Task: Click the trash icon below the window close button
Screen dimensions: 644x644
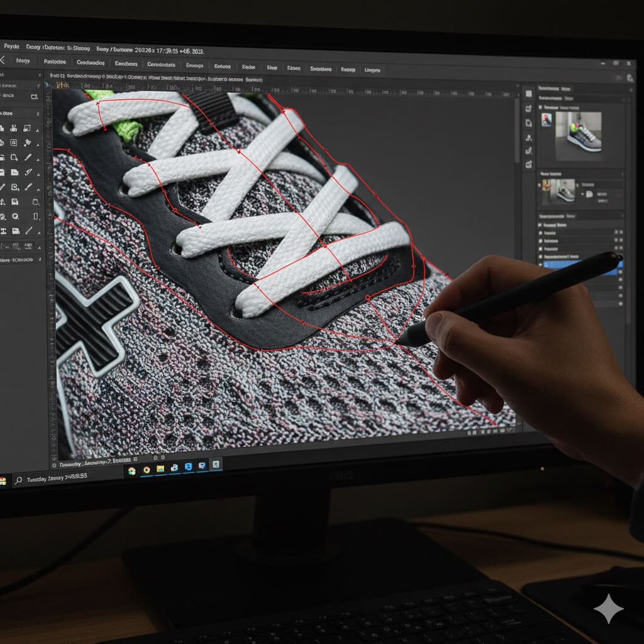Action: coord(630,78)
